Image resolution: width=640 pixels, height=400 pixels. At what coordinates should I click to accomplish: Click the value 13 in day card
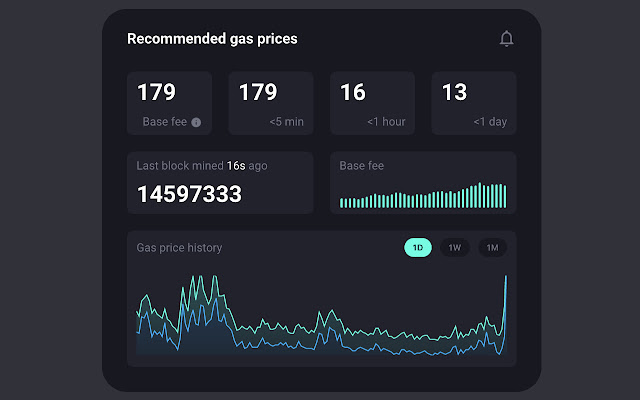[x=454, y=92]
